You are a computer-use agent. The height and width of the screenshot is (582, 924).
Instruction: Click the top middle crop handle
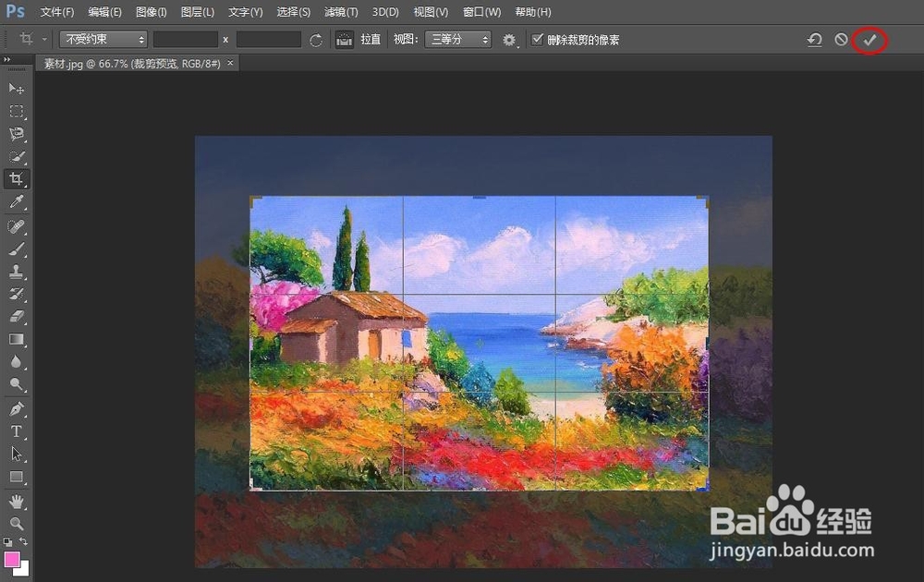(x=479, y=197)
